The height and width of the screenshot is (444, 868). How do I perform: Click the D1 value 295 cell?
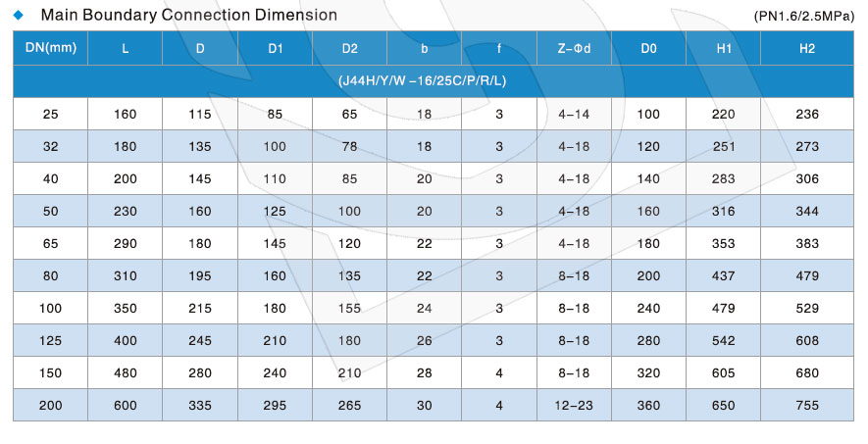click(x=275, y=405)
